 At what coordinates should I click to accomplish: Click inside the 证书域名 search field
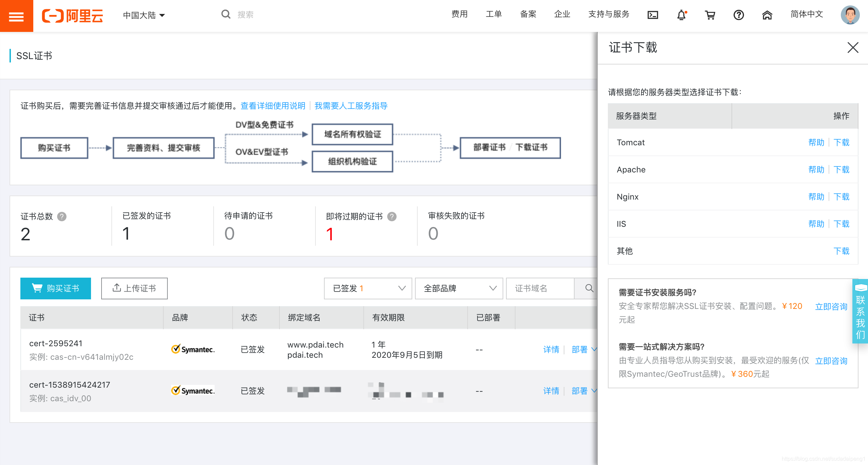(x=540, y=288)
